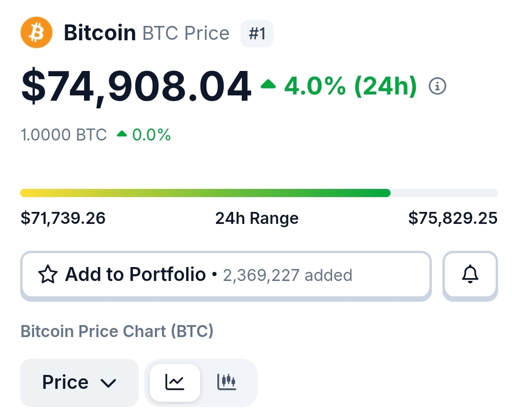Click the 1.0000 BTC value text
The height and width of the screenshot is (420, 512).
pos(63,135)
